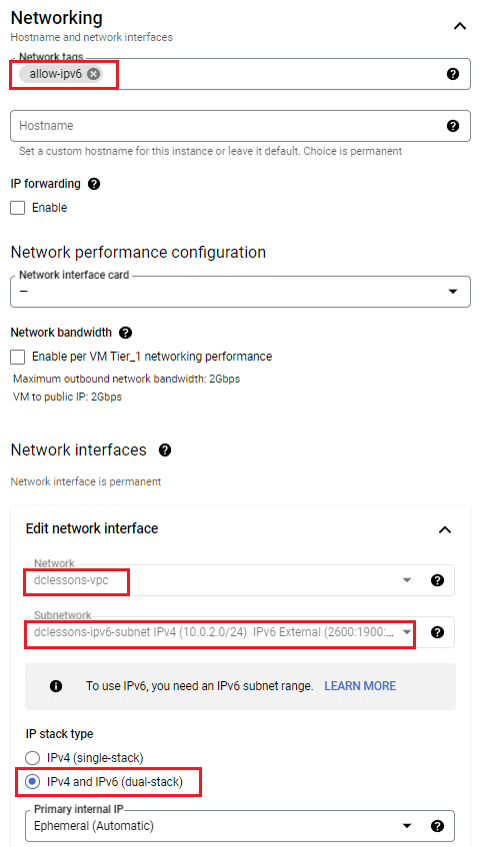
Task: Enable IP forwarding checkbox
Action: pyautogui.click(x=18, y=208)
